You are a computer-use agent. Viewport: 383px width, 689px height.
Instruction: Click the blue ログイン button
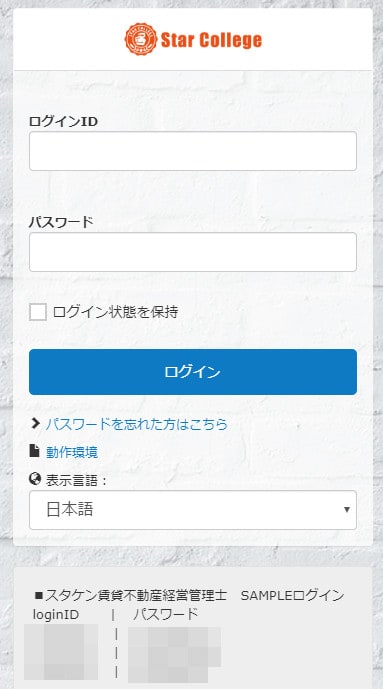[193, 372]
